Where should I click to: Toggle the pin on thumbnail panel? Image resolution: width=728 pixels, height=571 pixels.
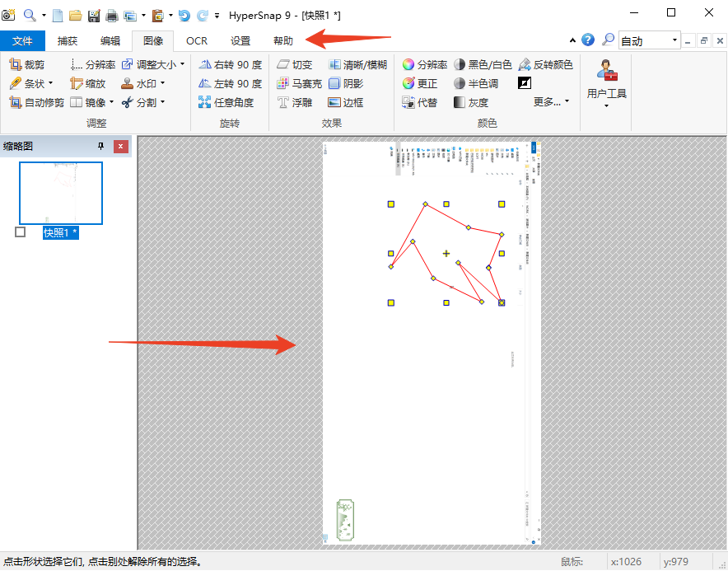pos(101,147)
